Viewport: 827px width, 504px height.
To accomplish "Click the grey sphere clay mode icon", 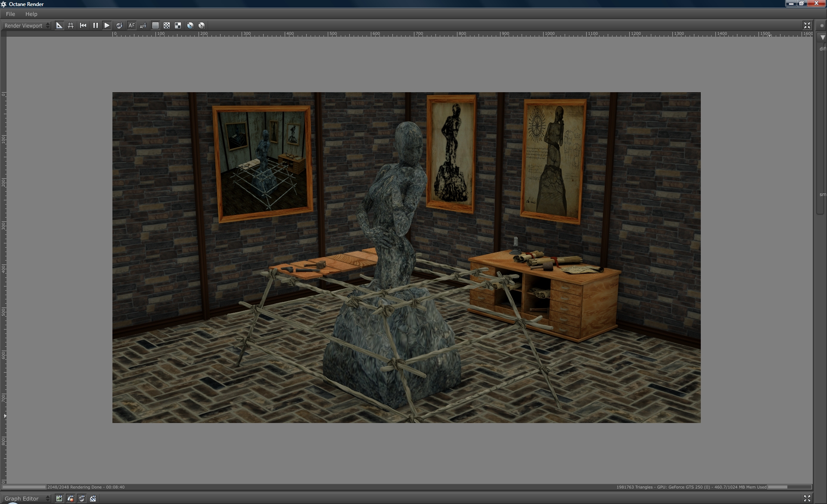I will [x=202, y=25].
